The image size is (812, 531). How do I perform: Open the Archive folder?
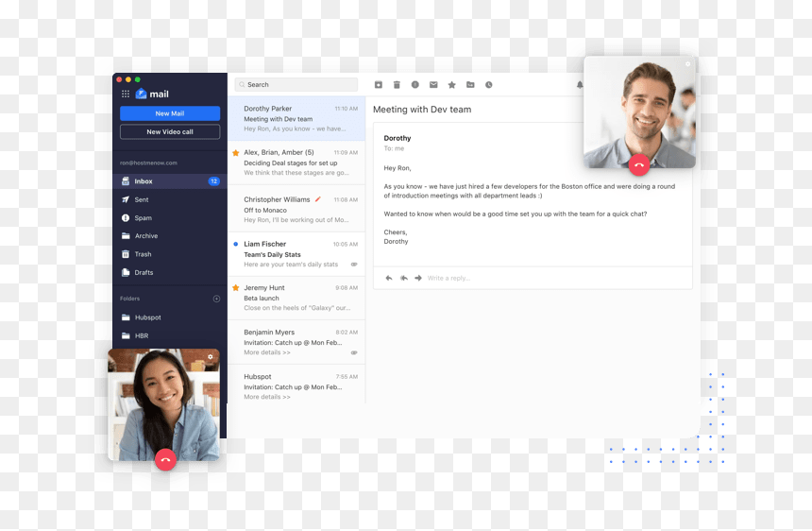[170, 235]
